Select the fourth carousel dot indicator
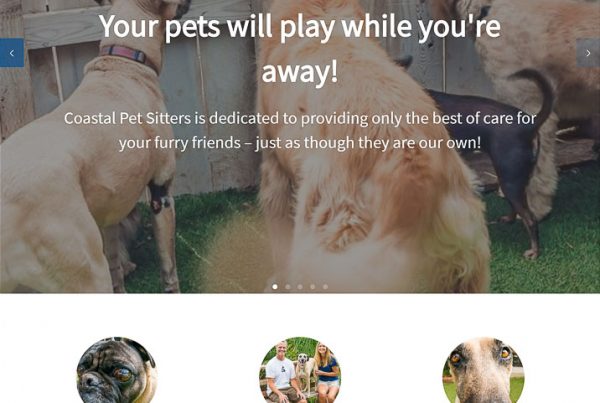Viewport: 600px width, 403px height. pos(313,287)
